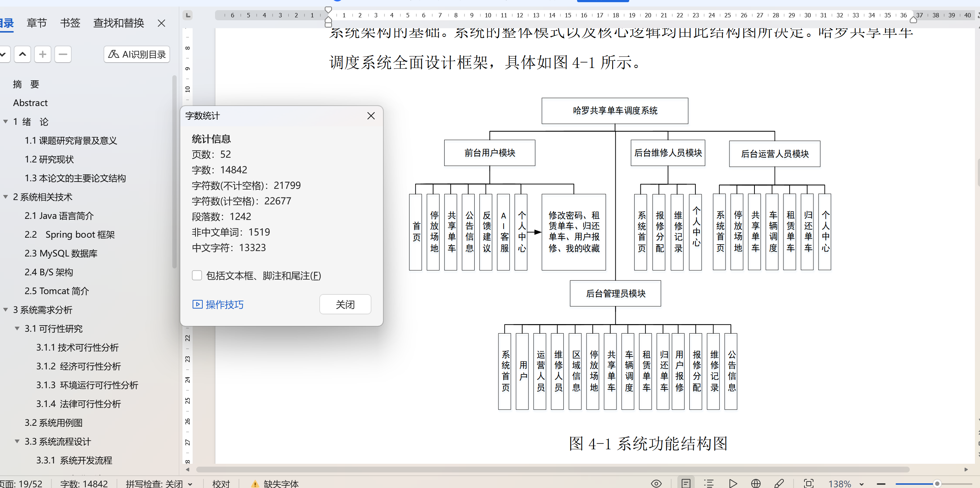Image resolution: width=980 pixels, height=488 pixels.
Task: Enable 包括文本框、脚注和尾注 checkbox
Action: click(197, 275)
